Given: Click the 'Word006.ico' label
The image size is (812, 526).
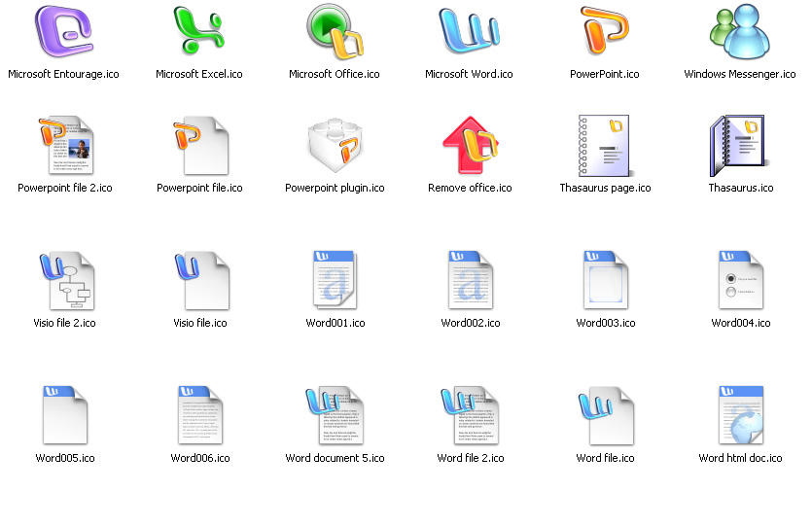Looking at the screenshot, I should pyautogui.click(x=200, y=459).
